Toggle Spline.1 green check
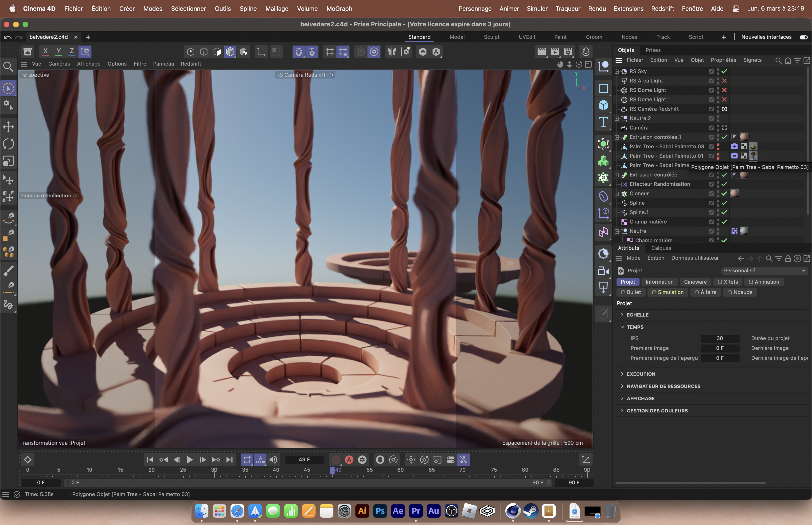 point(724,212)
